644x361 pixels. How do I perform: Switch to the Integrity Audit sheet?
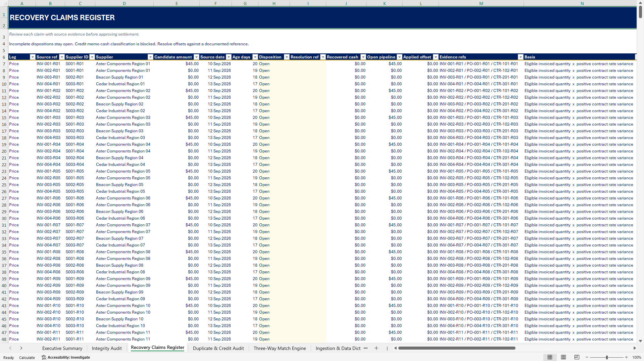(107, 348)
